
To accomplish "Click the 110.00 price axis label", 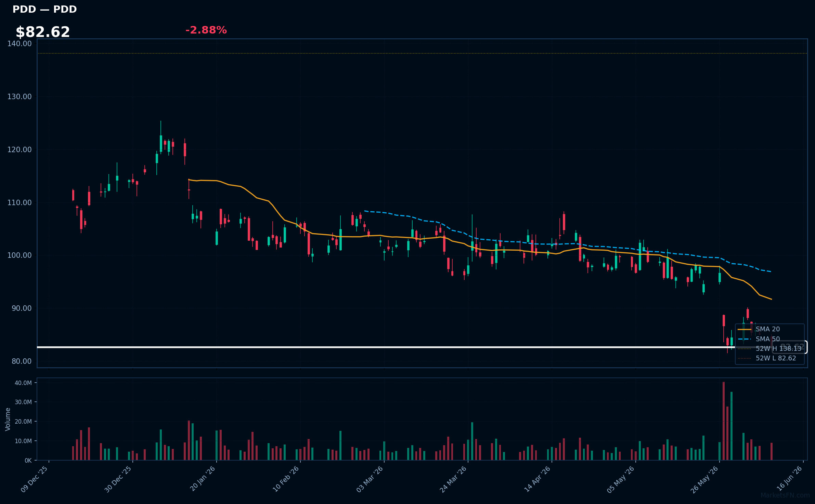I will (20, 202).
